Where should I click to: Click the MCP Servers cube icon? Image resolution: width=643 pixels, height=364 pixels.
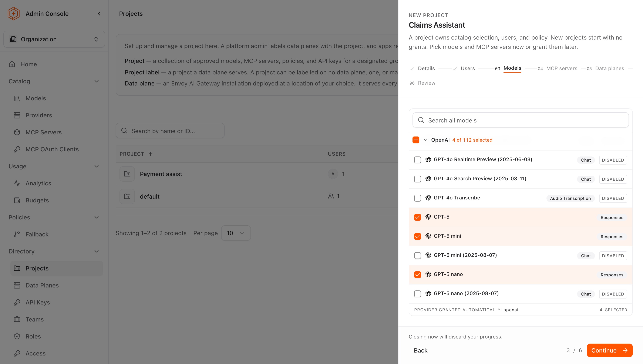coord(17,132)
